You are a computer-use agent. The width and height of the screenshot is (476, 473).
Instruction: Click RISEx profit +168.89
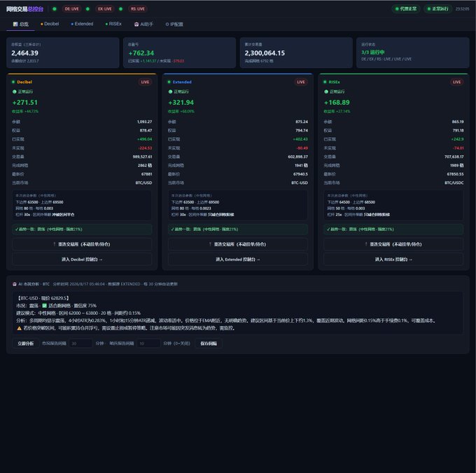click(337, 103)
